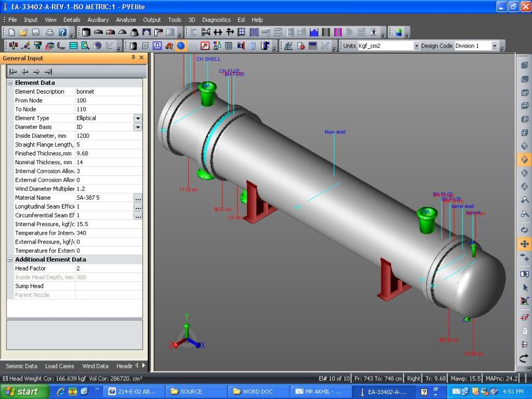Switch to the Wind Data tab at the bottom
Screen dimensions: 532x399
(x=95, y=366)
